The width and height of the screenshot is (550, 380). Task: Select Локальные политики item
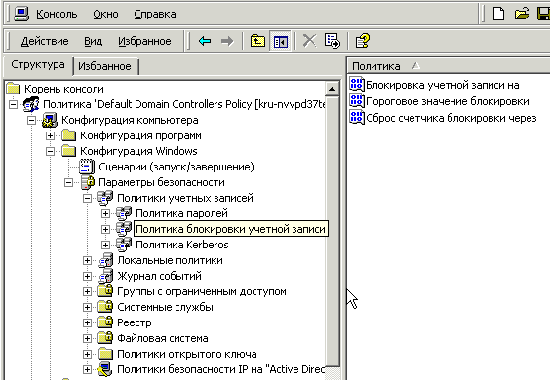click(170, 260)
